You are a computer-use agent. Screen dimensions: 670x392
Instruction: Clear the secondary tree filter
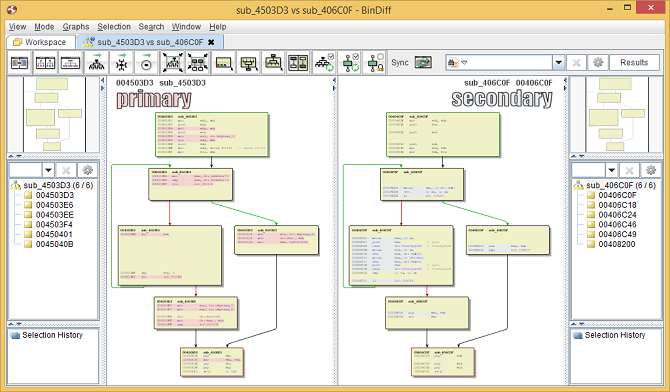629,170
